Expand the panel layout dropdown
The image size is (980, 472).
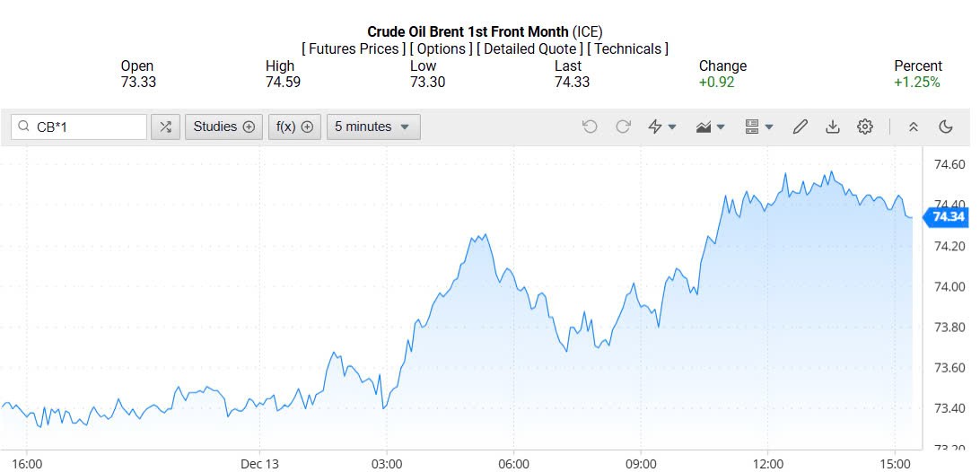[759, 127]
